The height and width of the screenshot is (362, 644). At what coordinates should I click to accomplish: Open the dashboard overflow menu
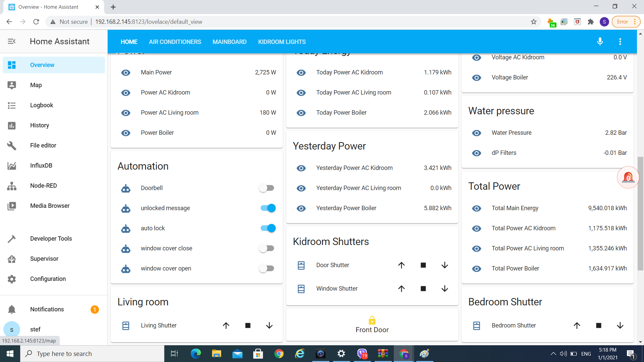620,42
